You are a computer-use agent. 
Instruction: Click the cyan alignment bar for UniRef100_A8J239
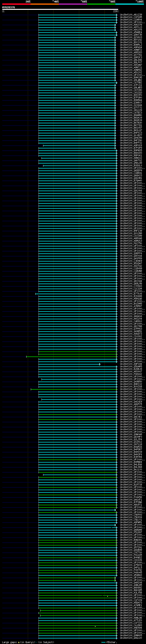[78, 15]
